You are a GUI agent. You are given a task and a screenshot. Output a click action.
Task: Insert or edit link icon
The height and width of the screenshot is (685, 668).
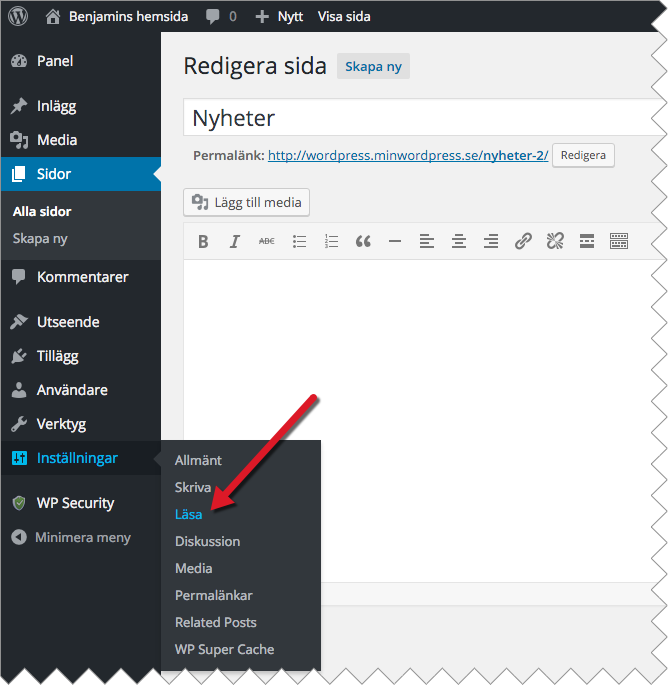523,241
